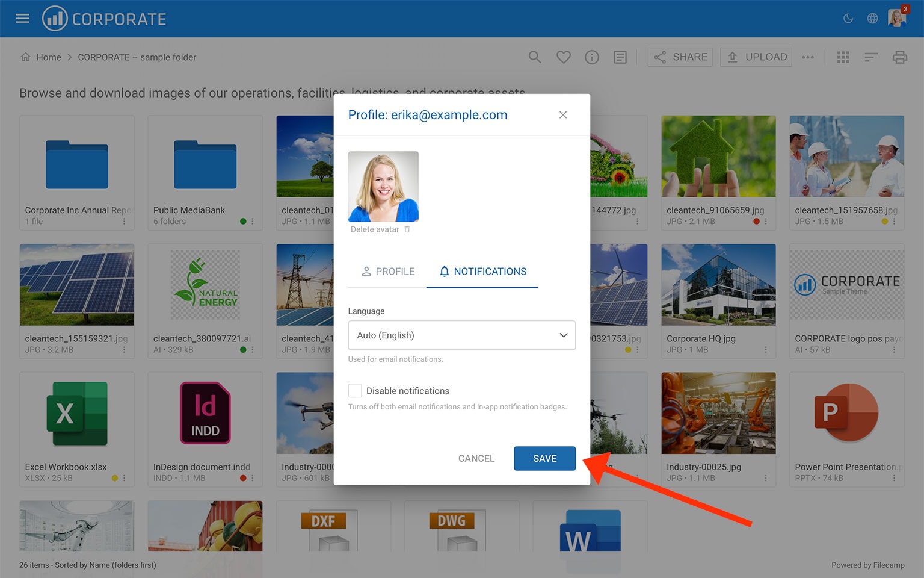
Task: Click the heart favorites icon
Action: pyautogui.click(x=563, y=57)
